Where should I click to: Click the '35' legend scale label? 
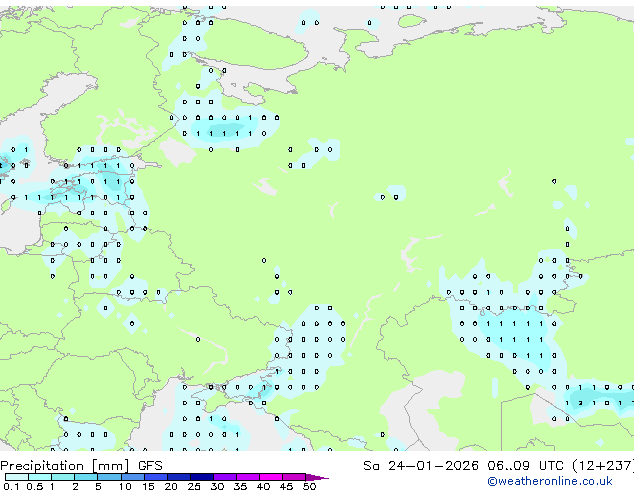click(240, 486)
